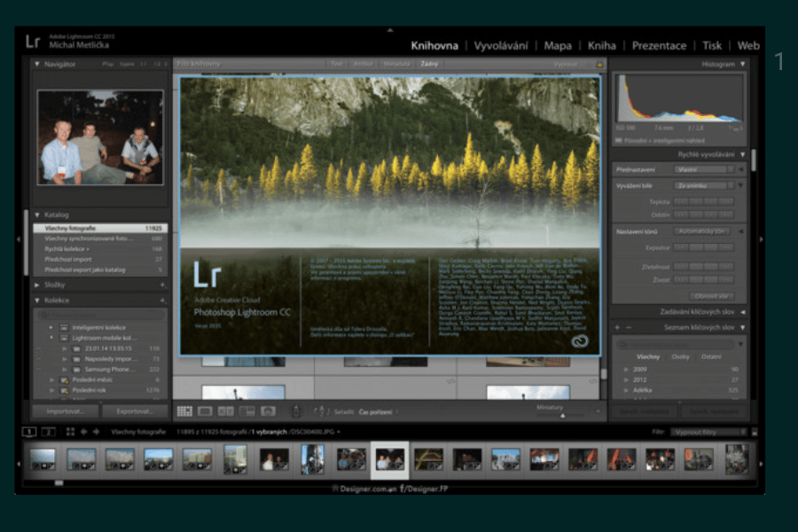Add a new collection with plus icon
798x532 pixels.
coord(162,301)
